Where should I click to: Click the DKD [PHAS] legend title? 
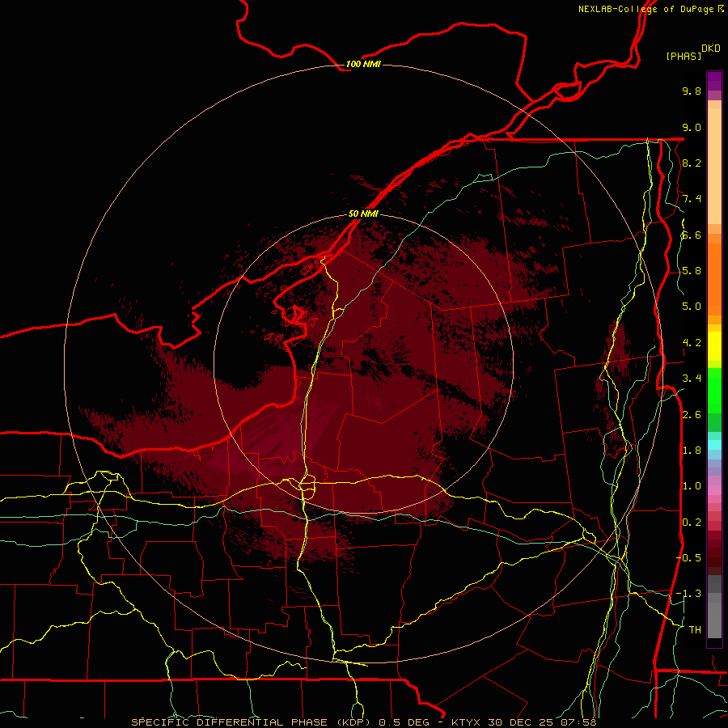click(x=693, y=53)
